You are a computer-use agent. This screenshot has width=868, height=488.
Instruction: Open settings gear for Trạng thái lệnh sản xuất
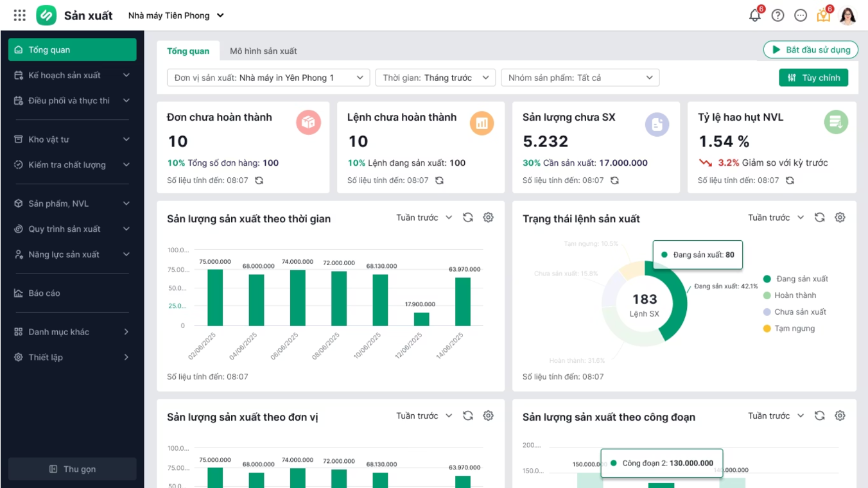[x=840, y=218]
